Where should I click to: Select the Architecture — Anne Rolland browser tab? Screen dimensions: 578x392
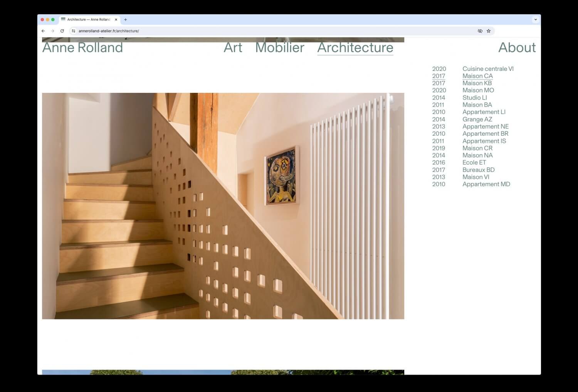[x=89, y=20]
